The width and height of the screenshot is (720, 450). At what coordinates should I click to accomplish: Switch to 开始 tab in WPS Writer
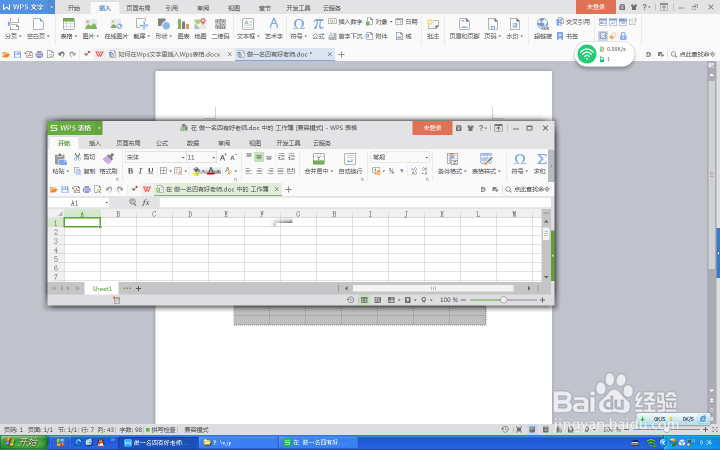coord(73,8)
